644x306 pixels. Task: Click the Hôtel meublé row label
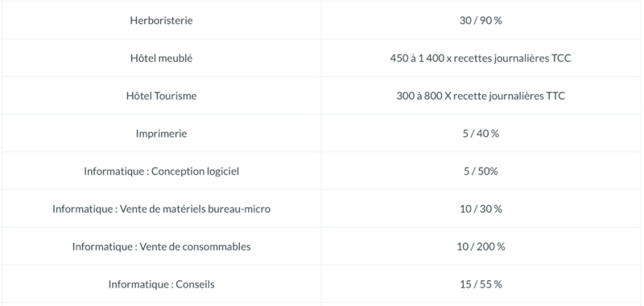tap(162, 58)
